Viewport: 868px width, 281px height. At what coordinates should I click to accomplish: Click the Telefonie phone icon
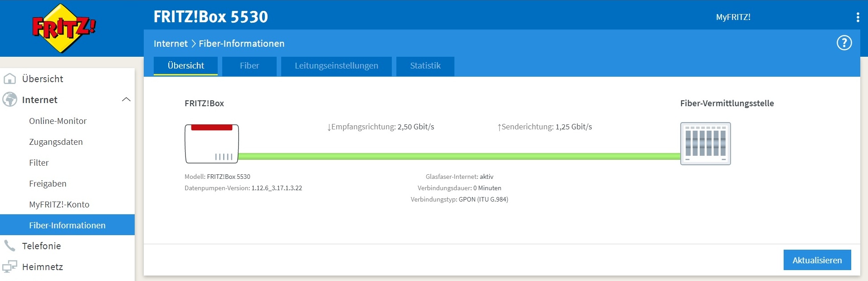coord(10,246)
